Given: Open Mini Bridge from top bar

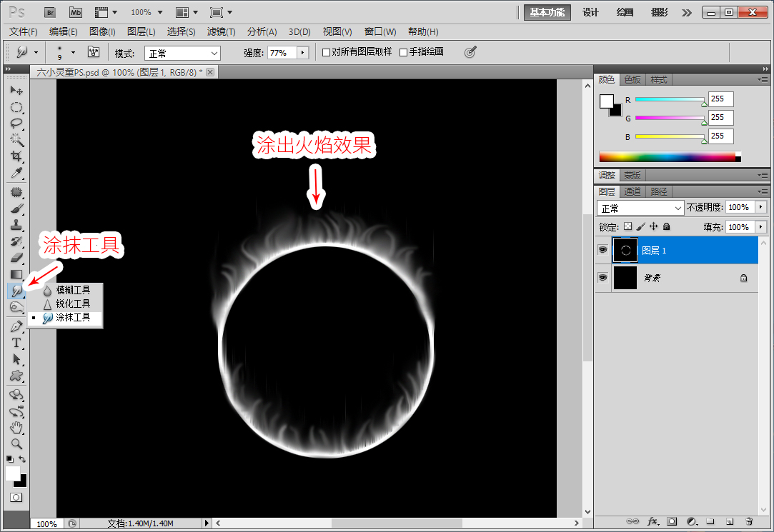Looking at the screenshot, I should (x=76, y=12).
